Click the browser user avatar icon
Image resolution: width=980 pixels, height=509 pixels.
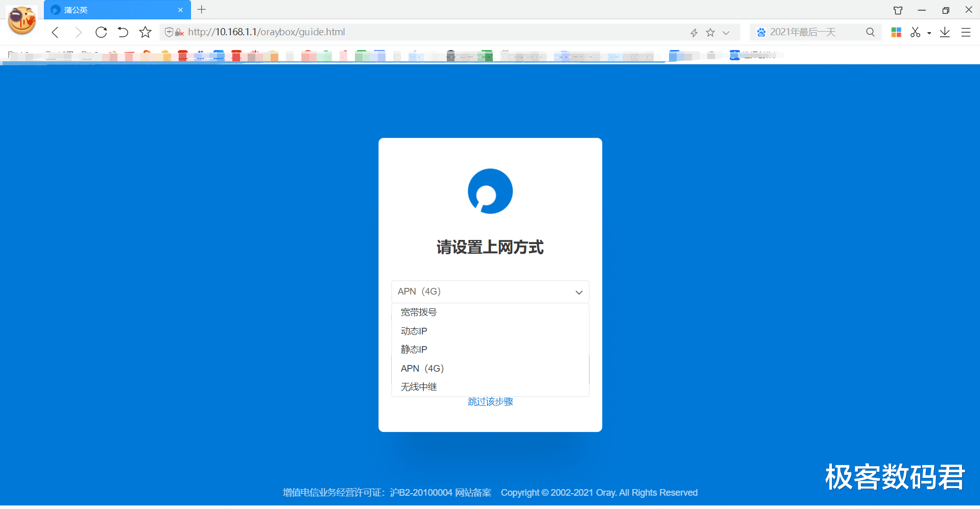pos(22,20)
